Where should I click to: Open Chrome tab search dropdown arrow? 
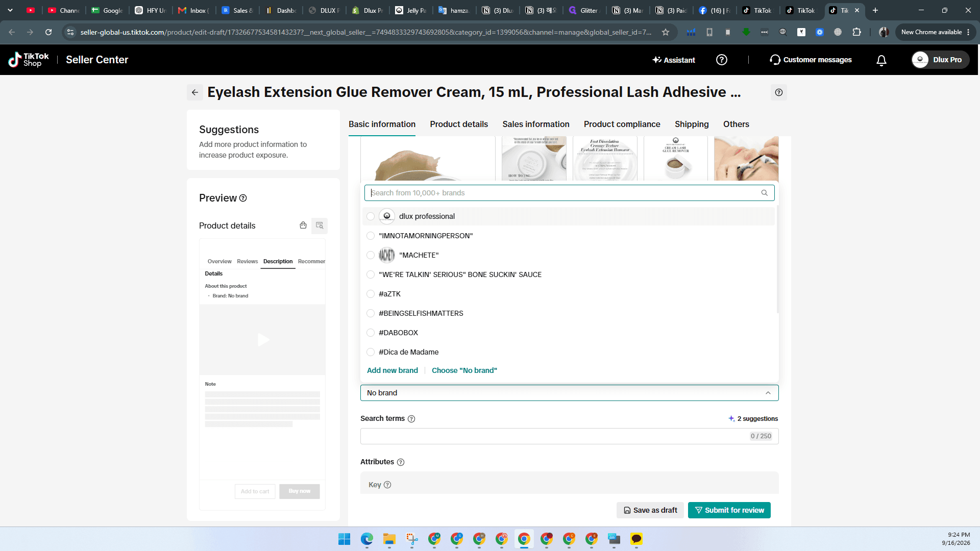click(x=10, y=10)
